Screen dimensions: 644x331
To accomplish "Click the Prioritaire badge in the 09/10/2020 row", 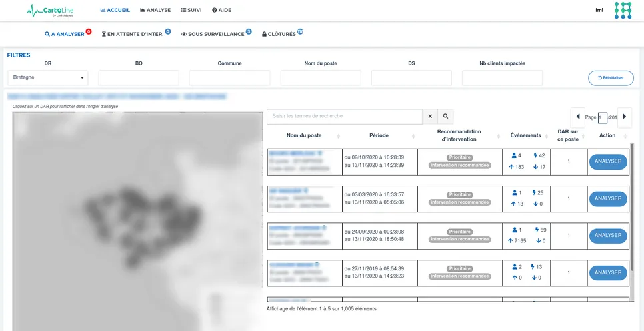I will point(459,157).
